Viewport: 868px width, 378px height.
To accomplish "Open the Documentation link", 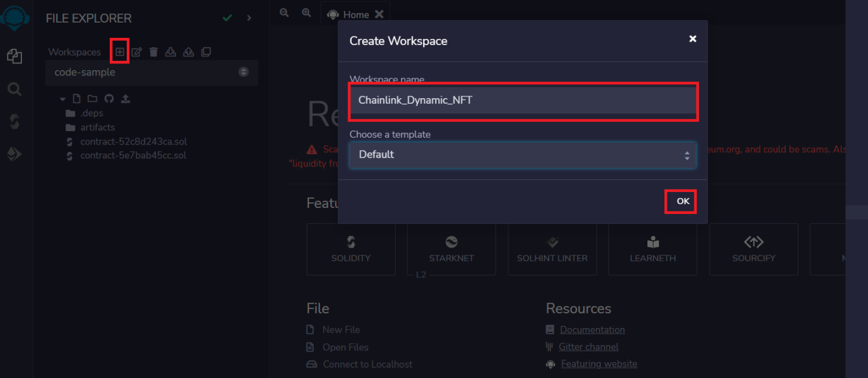I will (592, 330).
